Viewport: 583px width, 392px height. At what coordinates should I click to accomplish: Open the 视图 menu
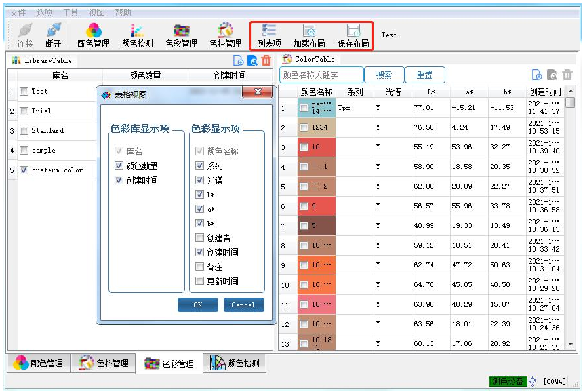[x=96, y=11]
